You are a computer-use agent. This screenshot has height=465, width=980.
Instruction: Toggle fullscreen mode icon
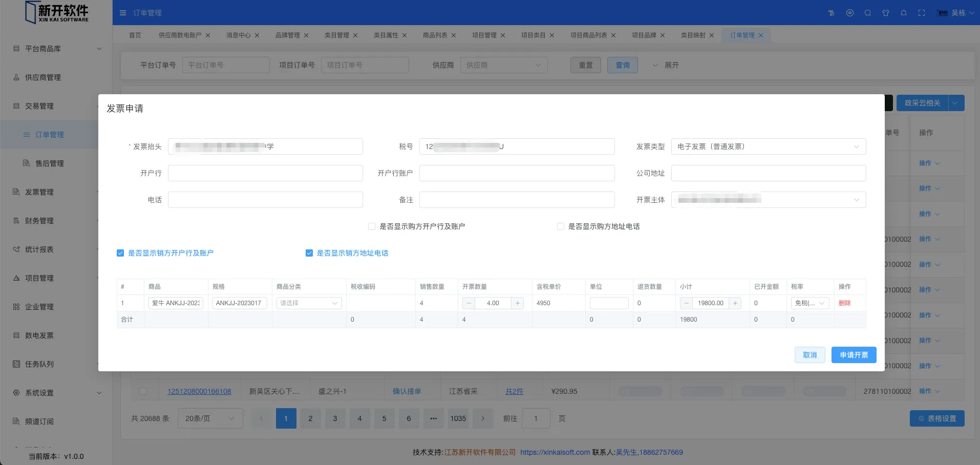pos(922,13)
